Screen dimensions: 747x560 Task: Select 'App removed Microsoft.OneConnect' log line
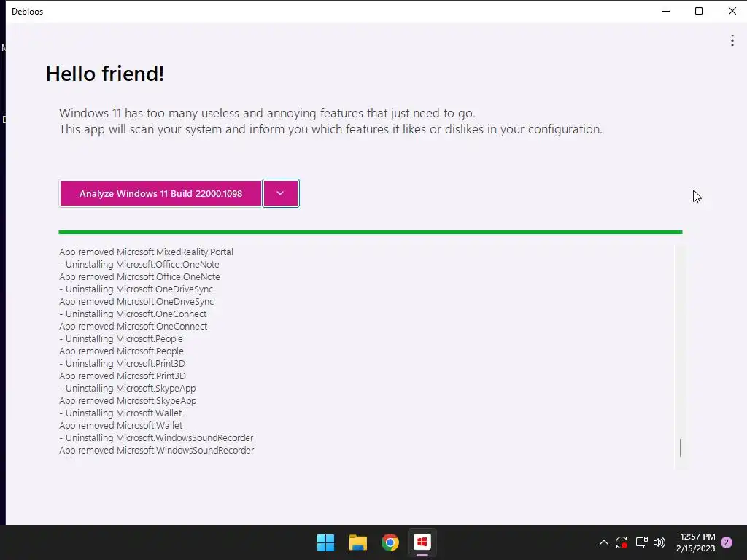[133, 326]
